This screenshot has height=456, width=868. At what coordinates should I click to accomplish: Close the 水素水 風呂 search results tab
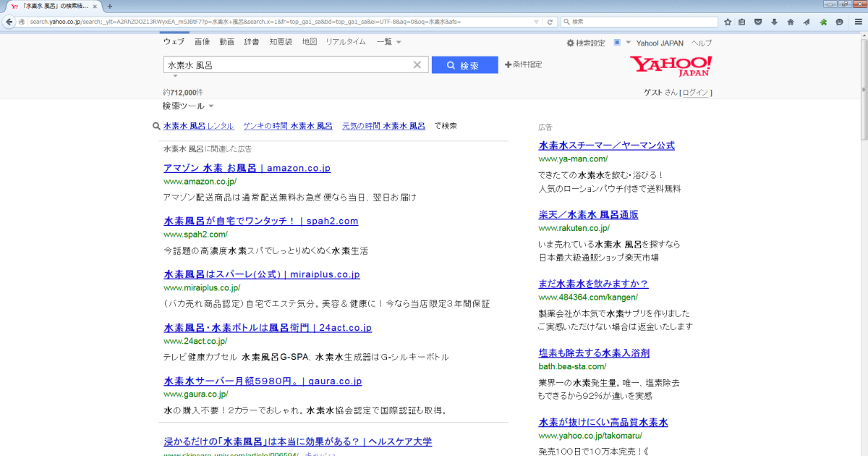tap(96, 6)
